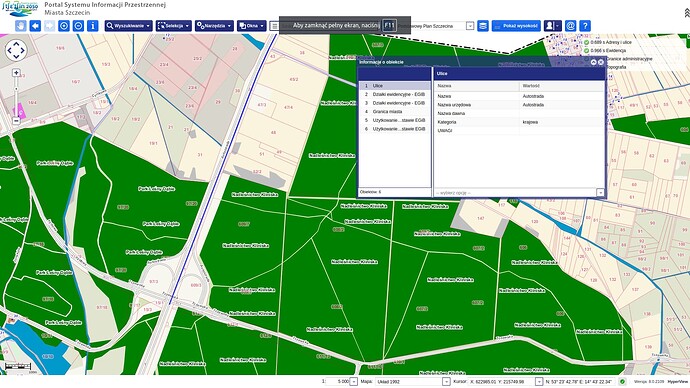The width and height of the screenshot is (690, 388).
Task: Open the user account button
Action: click(552, 26)
